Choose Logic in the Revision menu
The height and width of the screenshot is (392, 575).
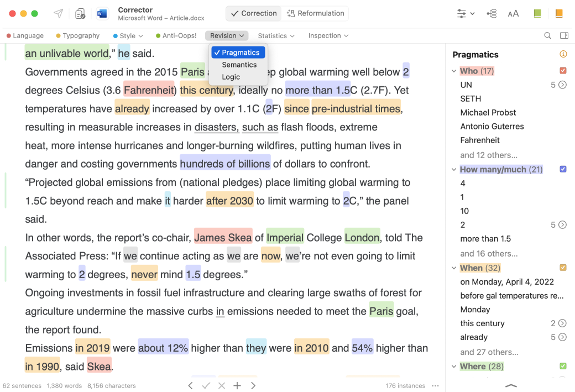click(231, 77)
